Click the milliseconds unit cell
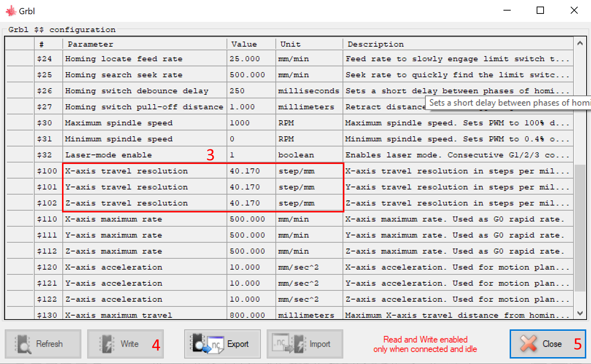The height and width of the screenshot is (364, 591). tap(309, 91)
